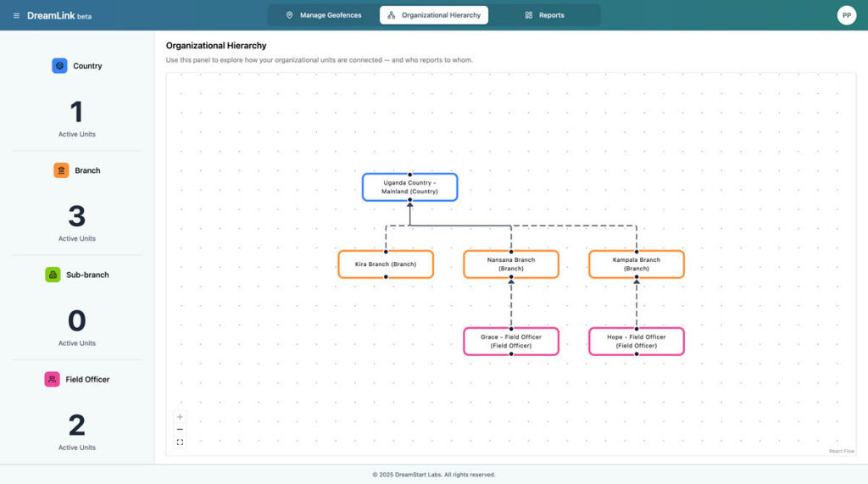Select the Kampala Branch node

pyautogui.click(x=637, y=264)
